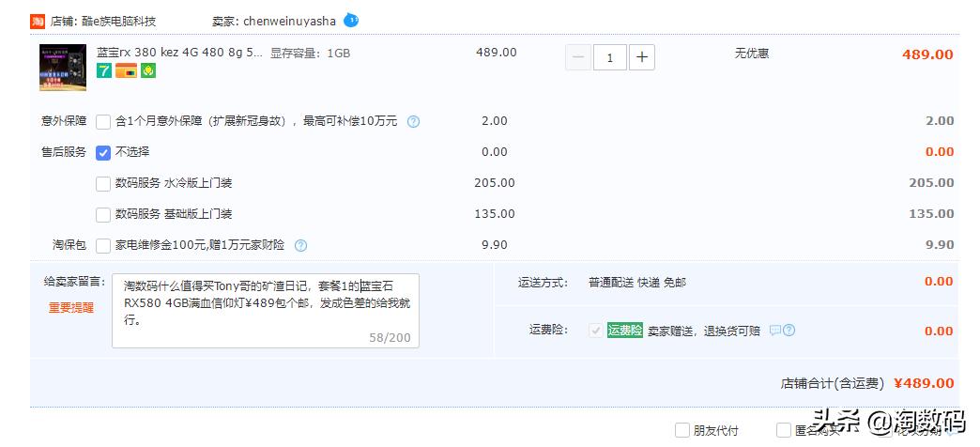
Task: Uncheck 不选择 after-sales option
Action: (103, 152)
